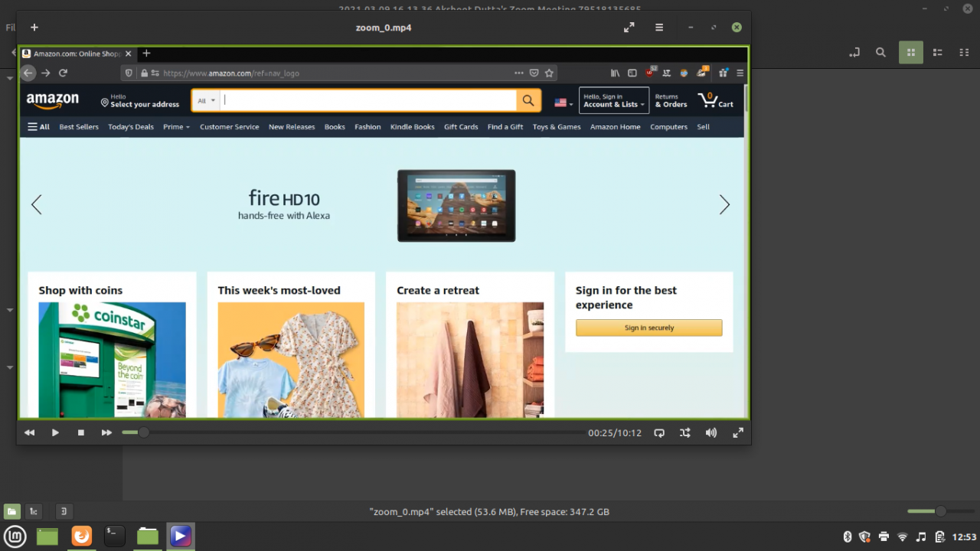The width and height of the screenshot is (980, 551).
Task: Open the Linux Mint start menu
Action: tap(15, 536)
